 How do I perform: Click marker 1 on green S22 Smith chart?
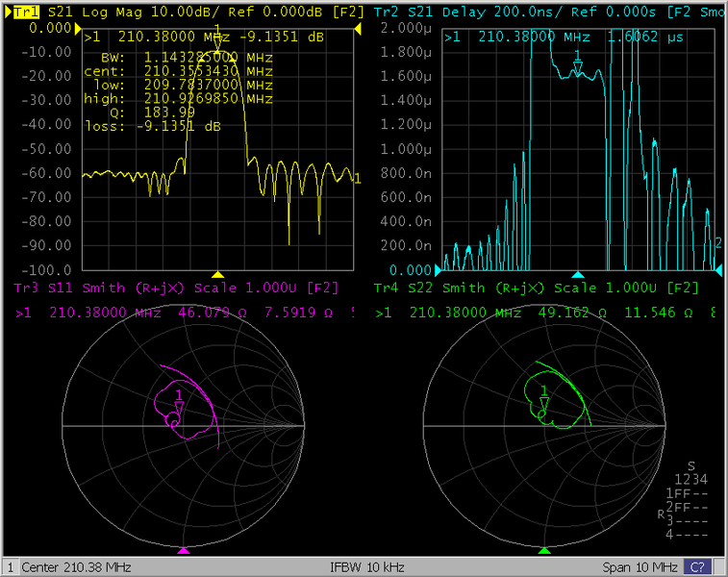[544, 403]
